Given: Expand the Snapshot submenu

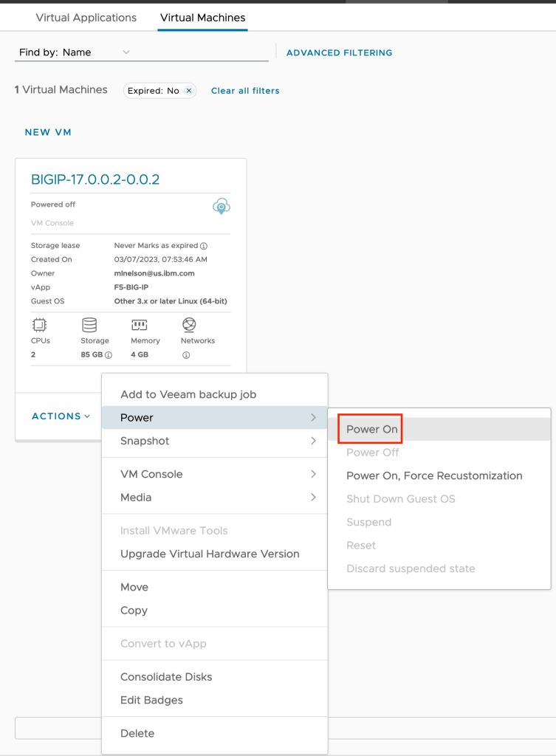Looking at the screenshot, I should (214, 441).
